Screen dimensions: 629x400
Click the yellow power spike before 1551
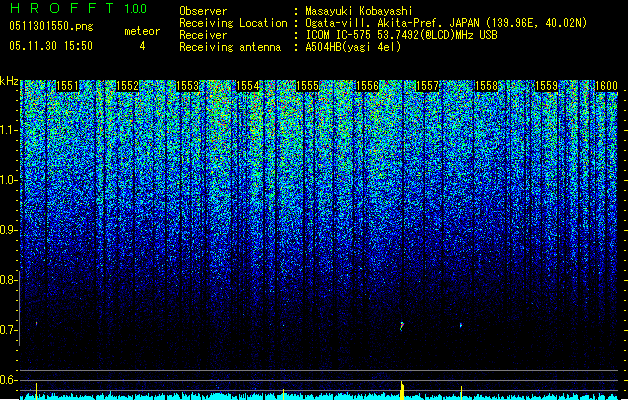[x=36, y=391]
